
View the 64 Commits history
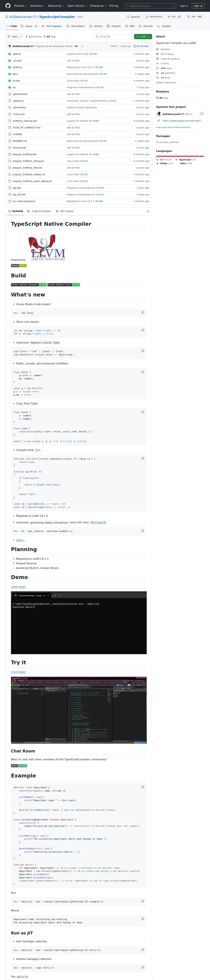(141, 46)
